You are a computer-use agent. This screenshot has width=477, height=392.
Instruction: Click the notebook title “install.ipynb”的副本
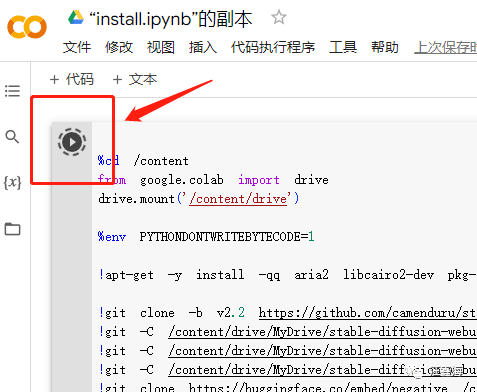(171, 19)
